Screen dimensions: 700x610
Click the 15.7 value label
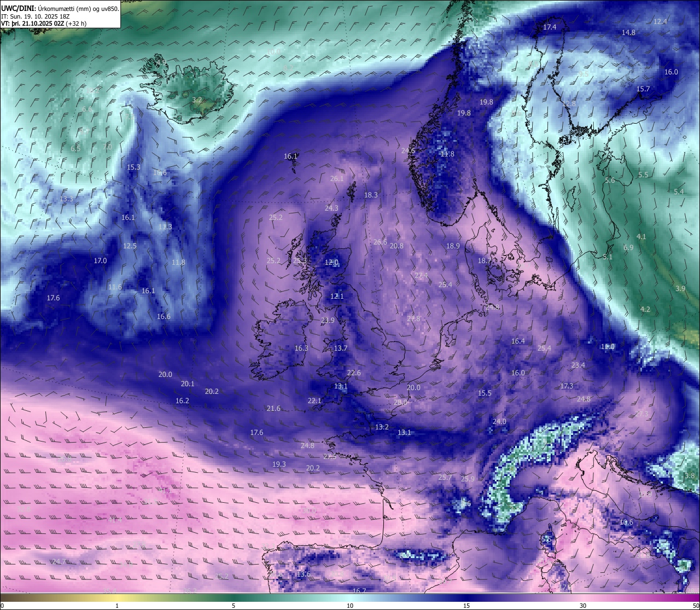click(x=643, y=89)
